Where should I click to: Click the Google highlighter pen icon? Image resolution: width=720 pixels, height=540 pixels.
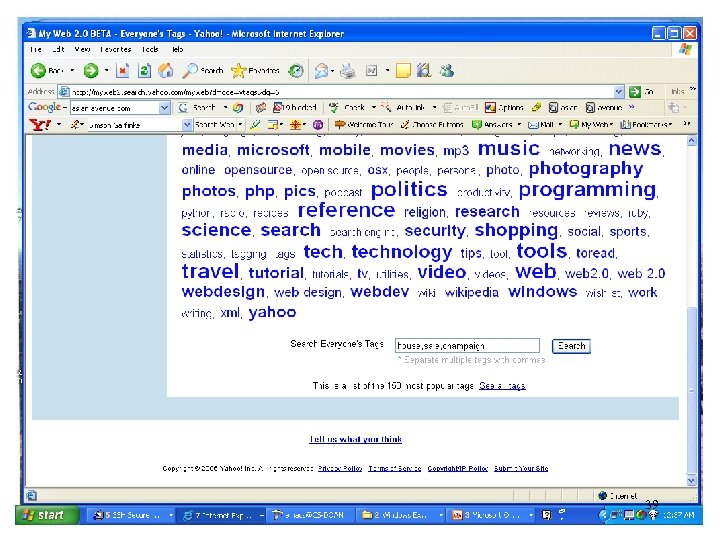(536, 107)
